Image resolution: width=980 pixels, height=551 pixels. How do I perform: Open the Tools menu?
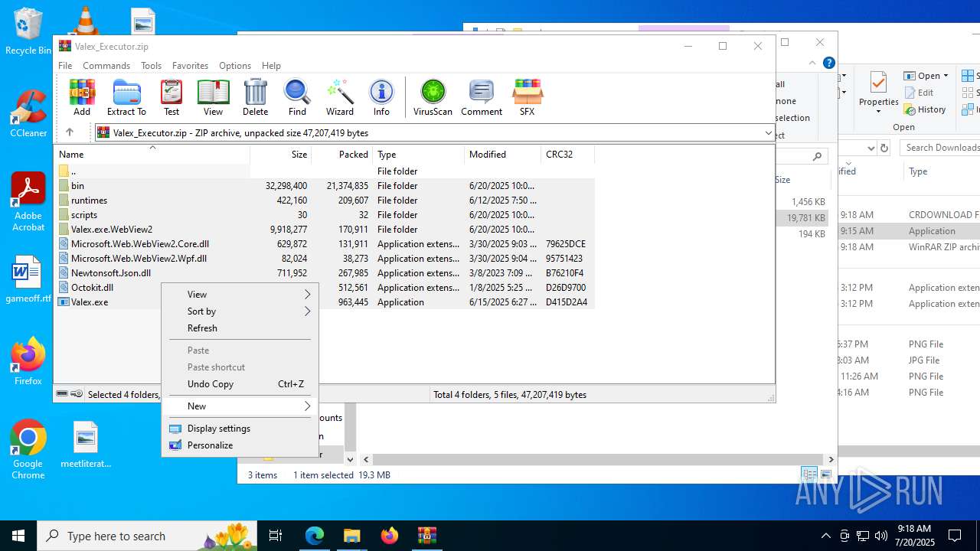tap(151, 66)
